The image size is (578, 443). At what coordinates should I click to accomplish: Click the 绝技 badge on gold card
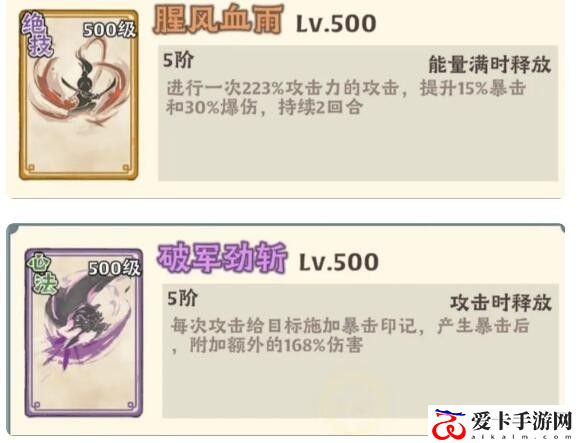(x=37, y=36)
